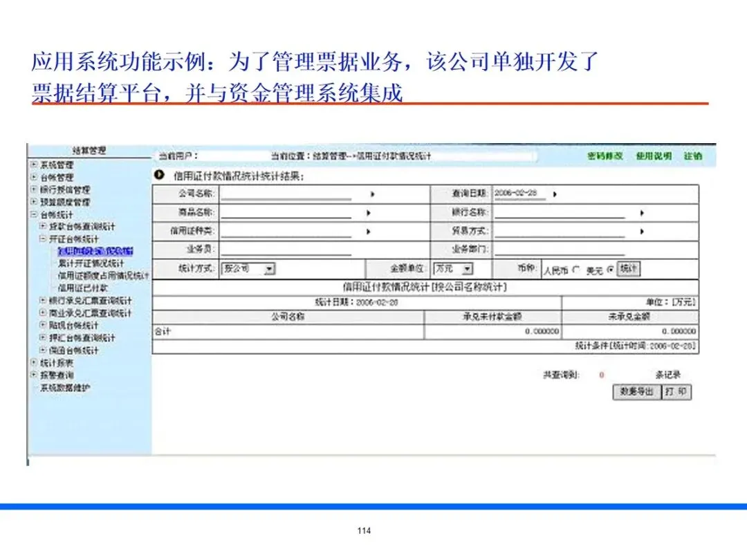Click the 信用证种类 input field

[x=286, y=231]
